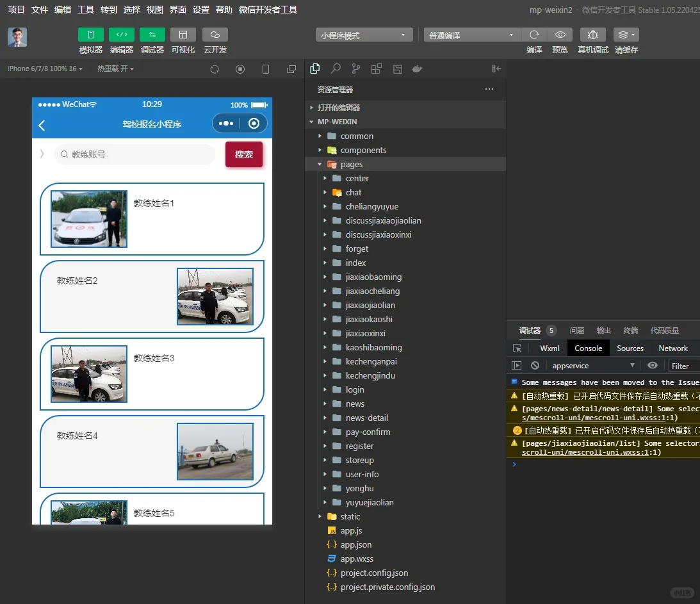The width and height of the screenshot is (700, 604).
Task: Switch to the 问题 tab
Action: tap(577, 331)
